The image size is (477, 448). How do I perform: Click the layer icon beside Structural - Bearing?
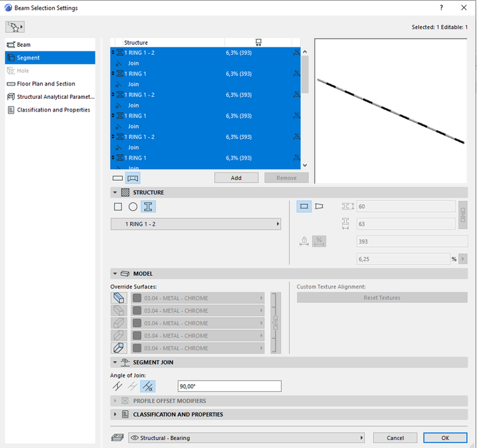point(117,438)
